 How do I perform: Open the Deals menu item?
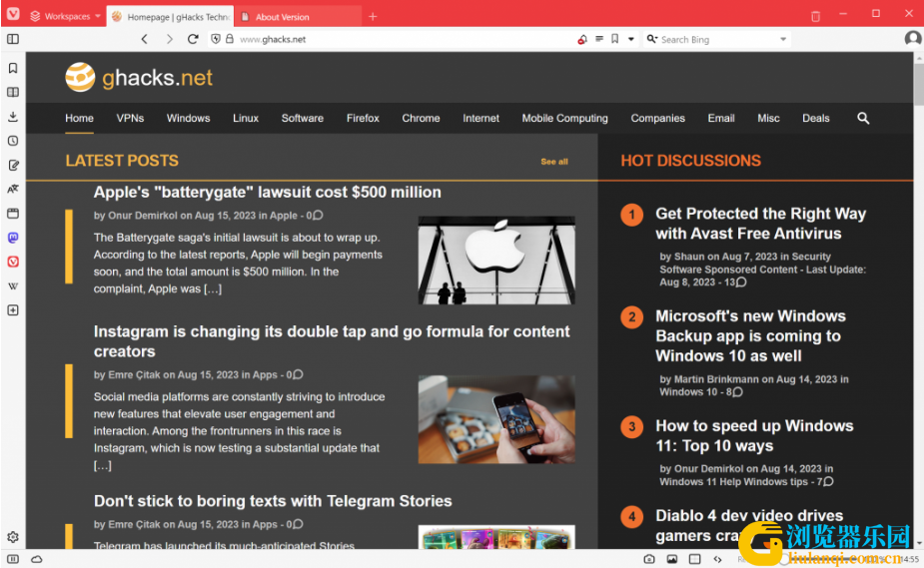pos(815,119)
